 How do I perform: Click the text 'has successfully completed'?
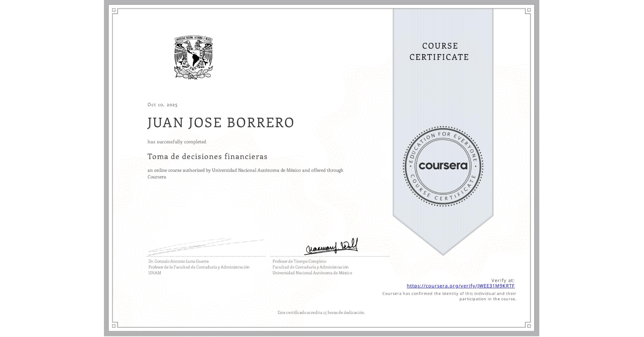177,142
